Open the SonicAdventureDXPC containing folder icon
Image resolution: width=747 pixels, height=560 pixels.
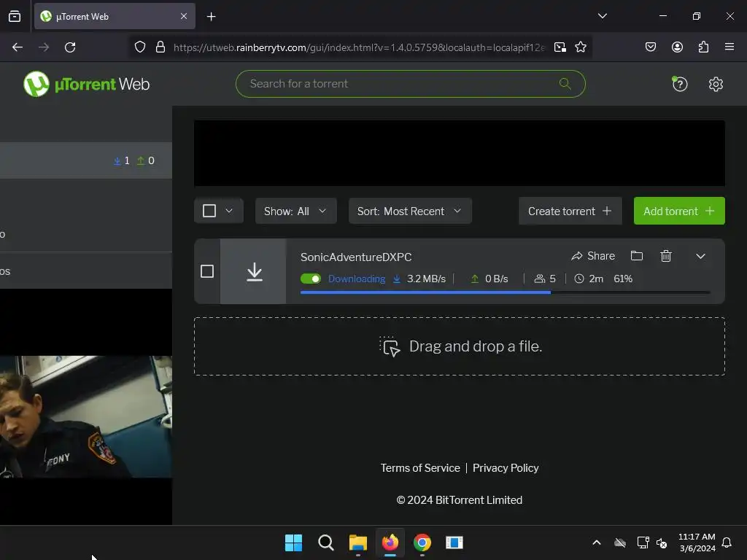[636, 256]
